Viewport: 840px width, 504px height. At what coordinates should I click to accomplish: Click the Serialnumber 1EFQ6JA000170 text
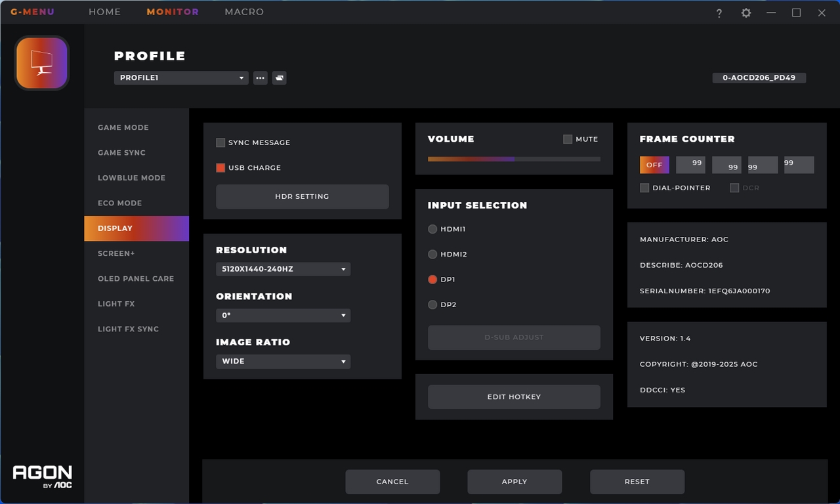(705, 291)
